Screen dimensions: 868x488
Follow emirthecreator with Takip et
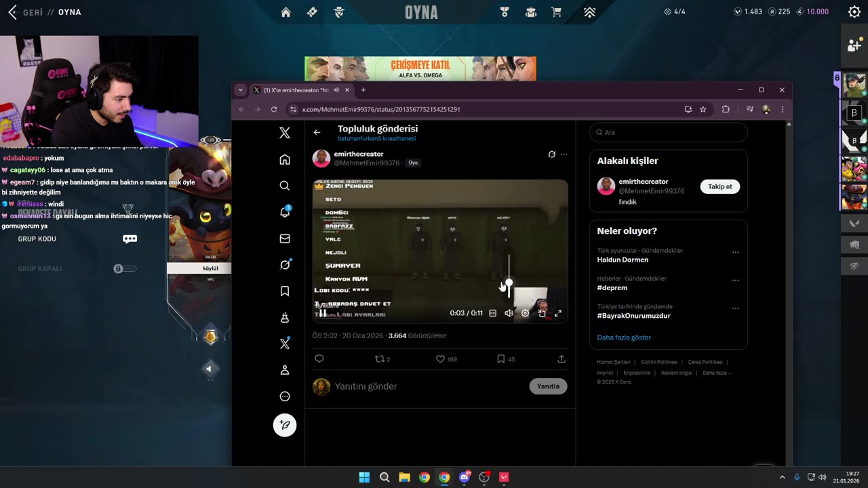[719, 186]
